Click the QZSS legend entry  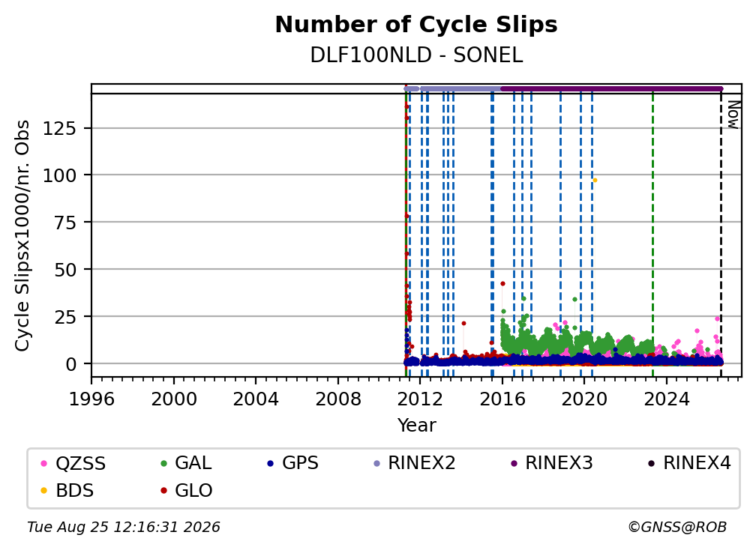point(73,463)
